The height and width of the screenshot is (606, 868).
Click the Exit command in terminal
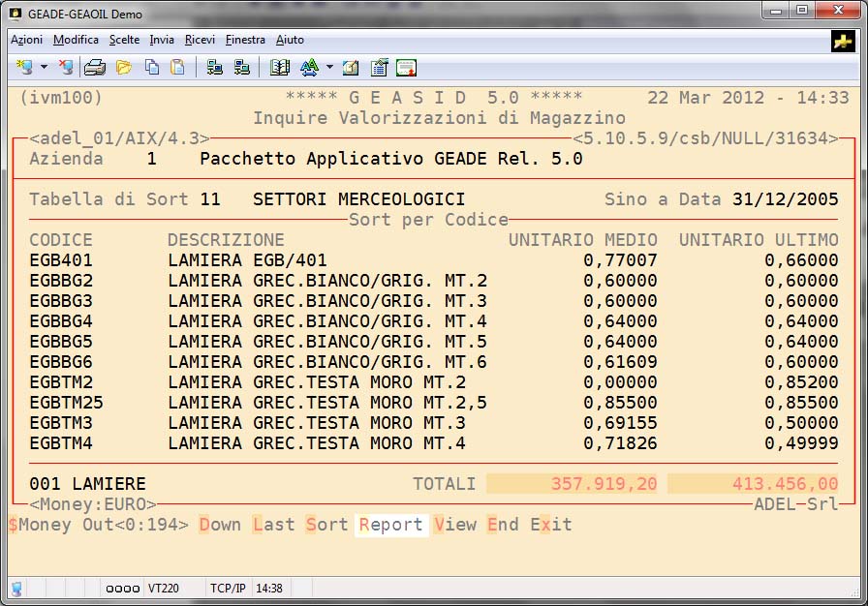coord(551,525)
